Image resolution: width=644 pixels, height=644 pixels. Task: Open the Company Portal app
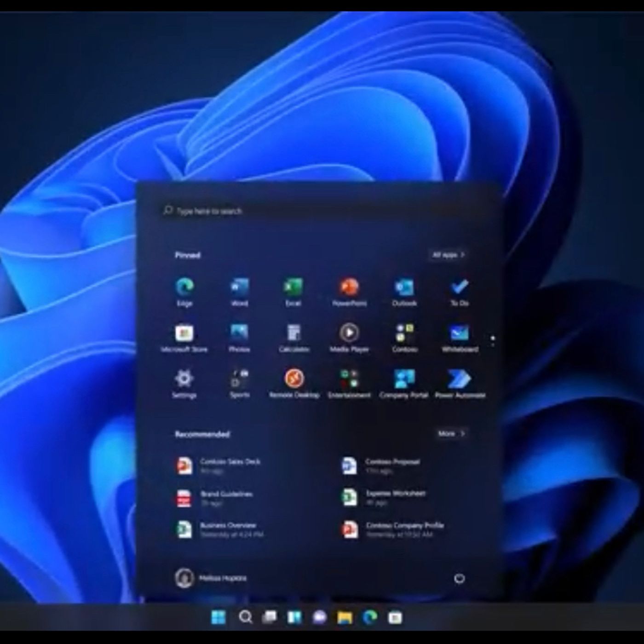pos(404,384)
